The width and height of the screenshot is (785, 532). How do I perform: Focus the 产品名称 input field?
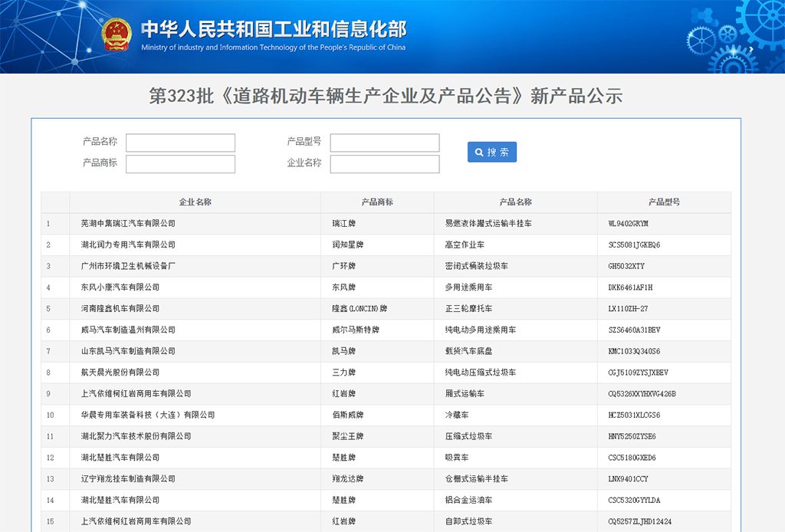pos(180,143)
